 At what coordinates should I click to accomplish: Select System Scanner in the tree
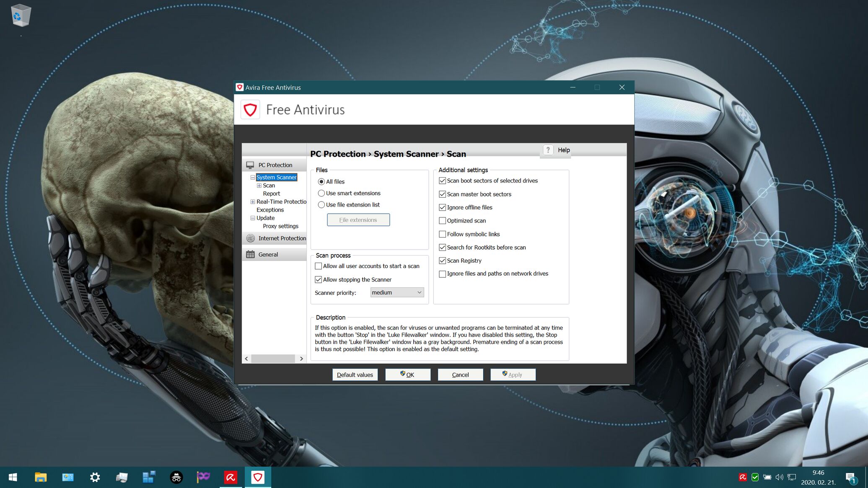point(276,177)
